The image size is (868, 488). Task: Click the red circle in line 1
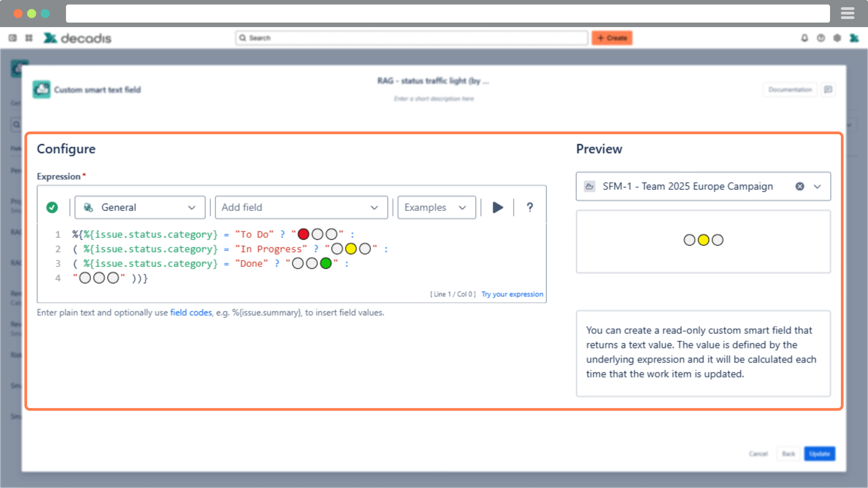tap(303, 234)
